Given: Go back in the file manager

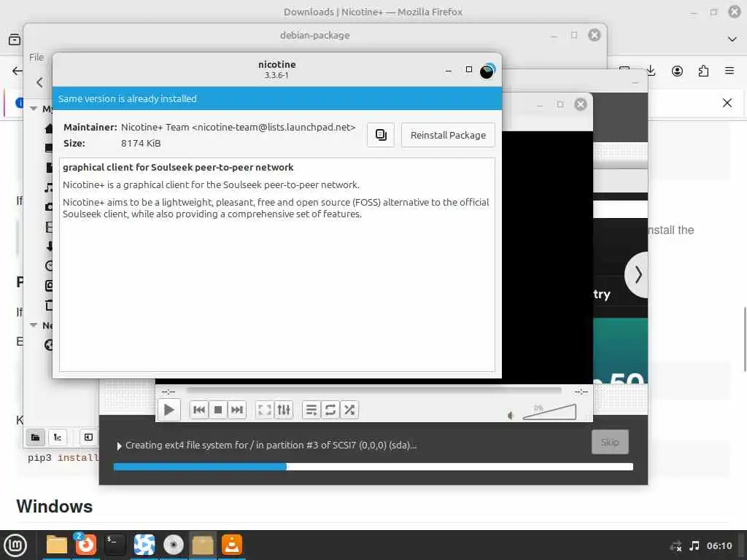Looking at the screenshot, I should tap(39, 82).
